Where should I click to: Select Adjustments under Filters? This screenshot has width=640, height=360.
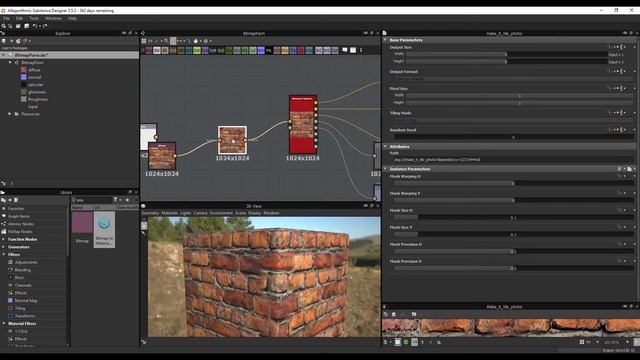coord(26,262)
